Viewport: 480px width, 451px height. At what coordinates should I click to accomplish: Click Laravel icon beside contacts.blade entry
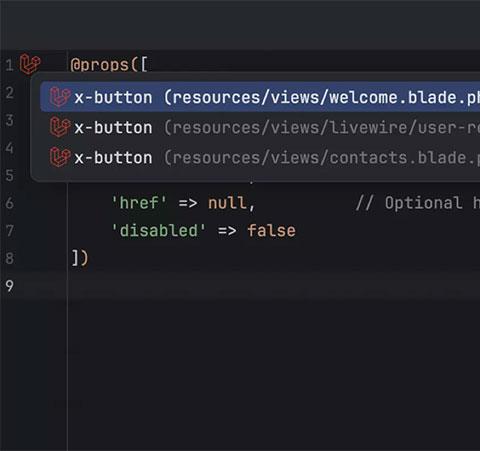pyautogui.click(x=60, y=157)
